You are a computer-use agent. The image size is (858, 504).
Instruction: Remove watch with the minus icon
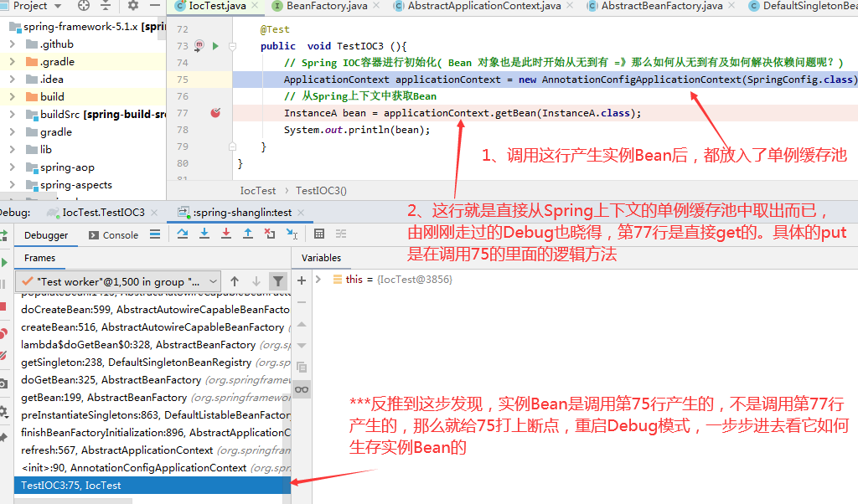click(302, 302)
